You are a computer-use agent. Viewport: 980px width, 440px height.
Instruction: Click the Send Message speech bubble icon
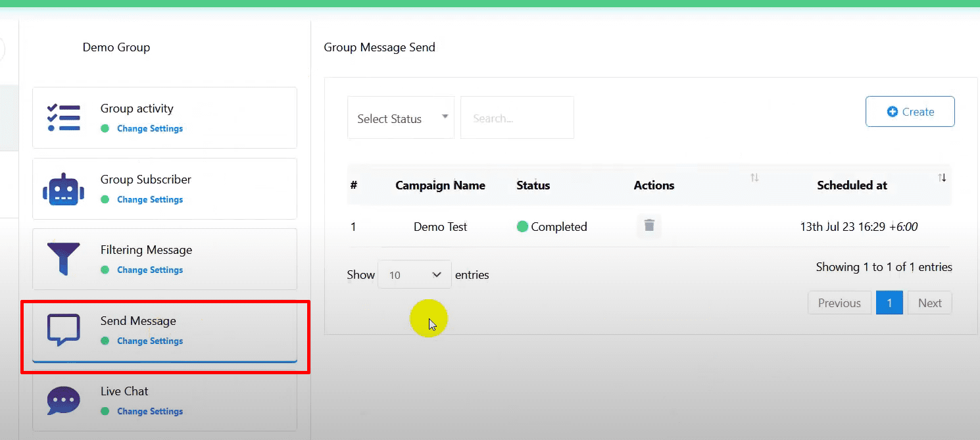[64, 330]
